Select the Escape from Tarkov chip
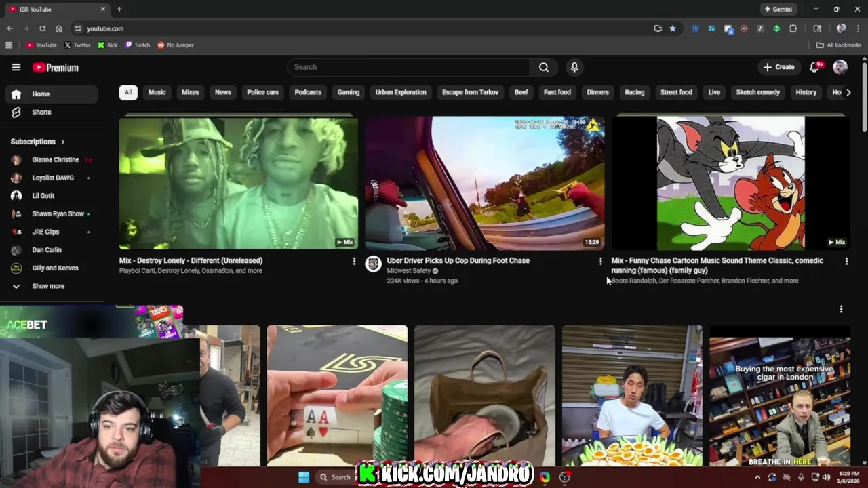 [470, 92]
